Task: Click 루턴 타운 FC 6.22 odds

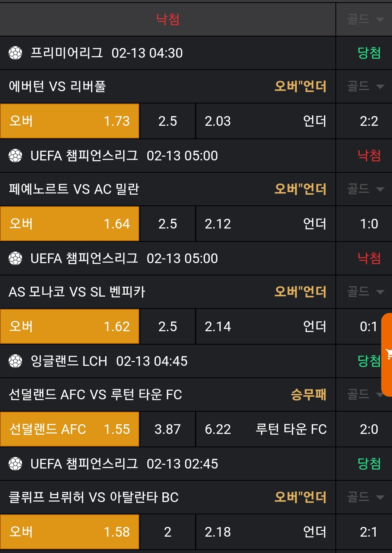Action: (x=265, y=429)
